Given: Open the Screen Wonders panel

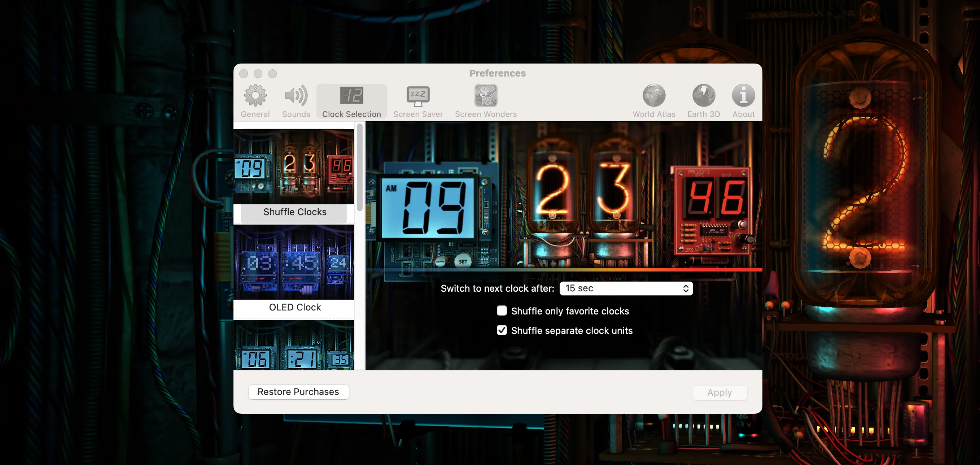Looking at the screenshot, I should 485,100.
